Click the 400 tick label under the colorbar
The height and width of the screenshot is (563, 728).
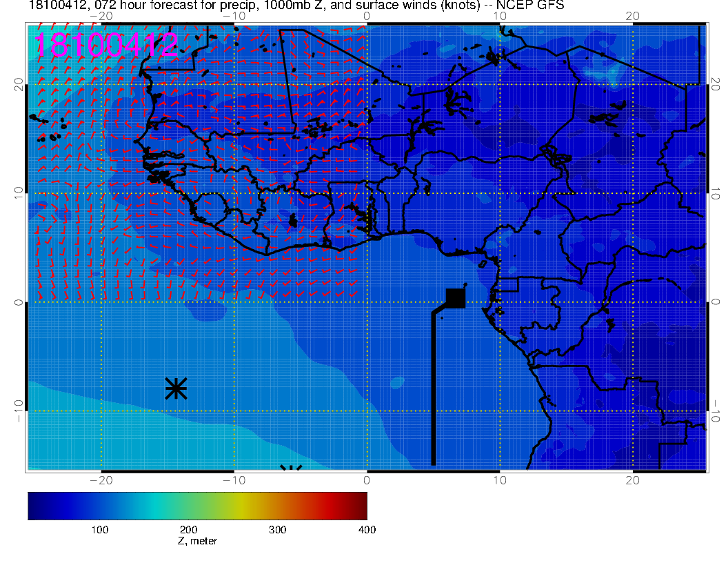(367, 529)
